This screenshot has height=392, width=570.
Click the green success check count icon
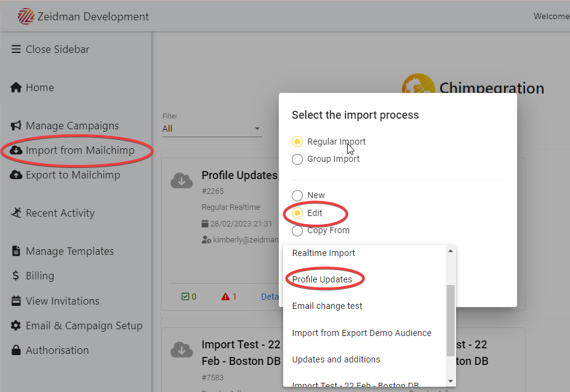click(x=185, y=297)
